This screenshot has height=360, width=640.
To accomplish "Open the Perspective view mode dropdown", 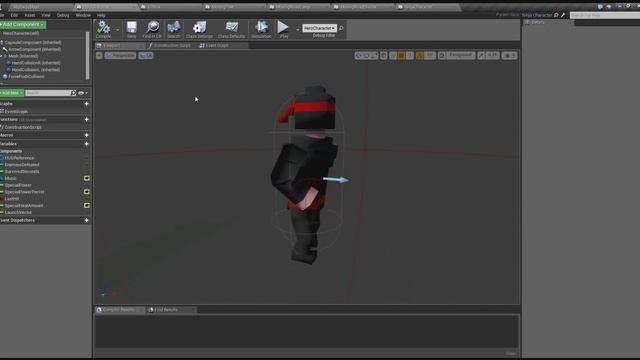I will click(x=120, y=56).
